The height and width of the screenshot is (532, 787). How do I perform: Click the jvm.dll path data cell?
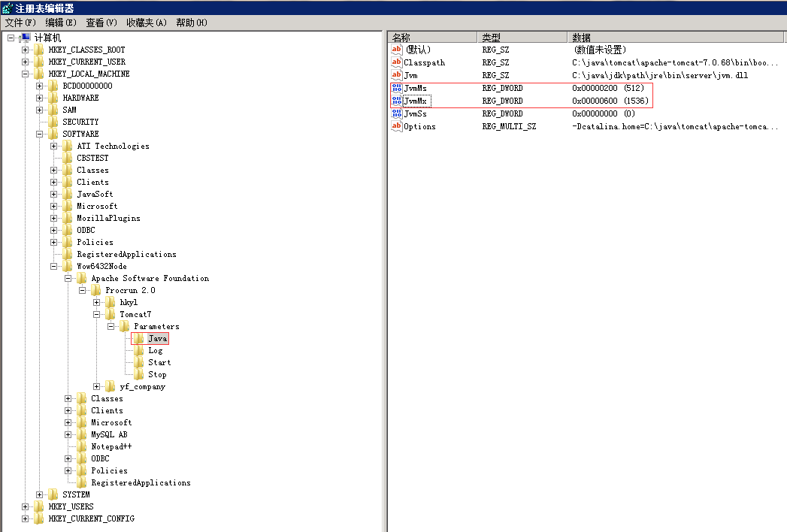click(x=659, y=75)
